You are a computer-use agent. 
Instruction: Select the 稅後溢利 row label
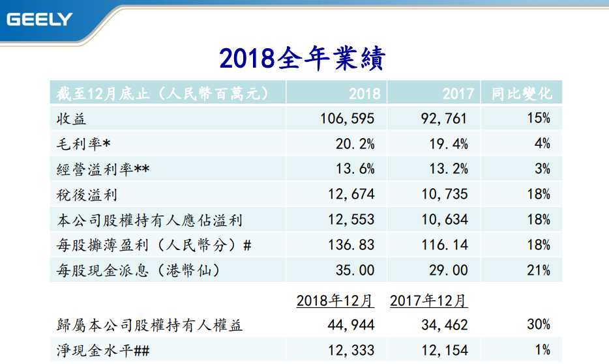(87, 195)
